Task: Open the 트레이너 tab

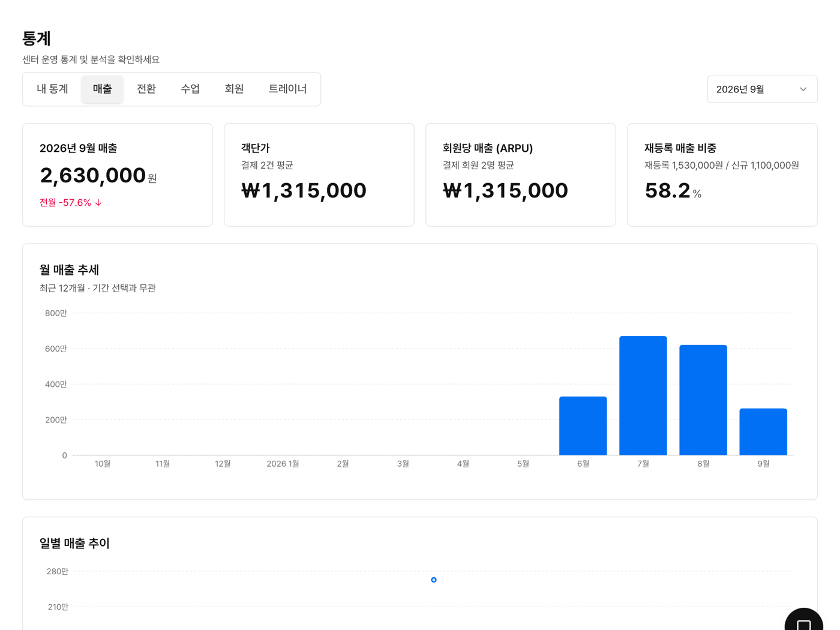Action: (287, 89)
